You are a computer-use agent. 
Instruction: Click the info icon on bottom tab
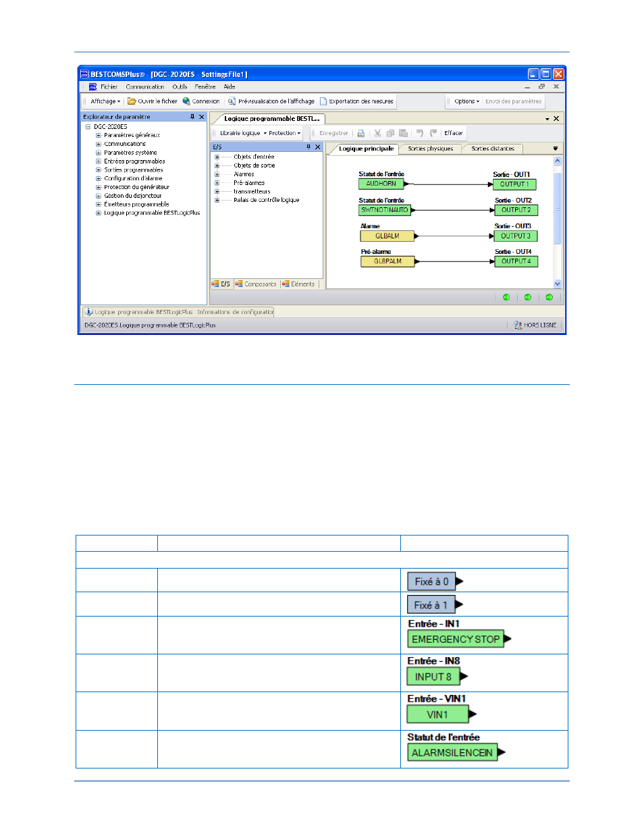[x=89, y=312]
